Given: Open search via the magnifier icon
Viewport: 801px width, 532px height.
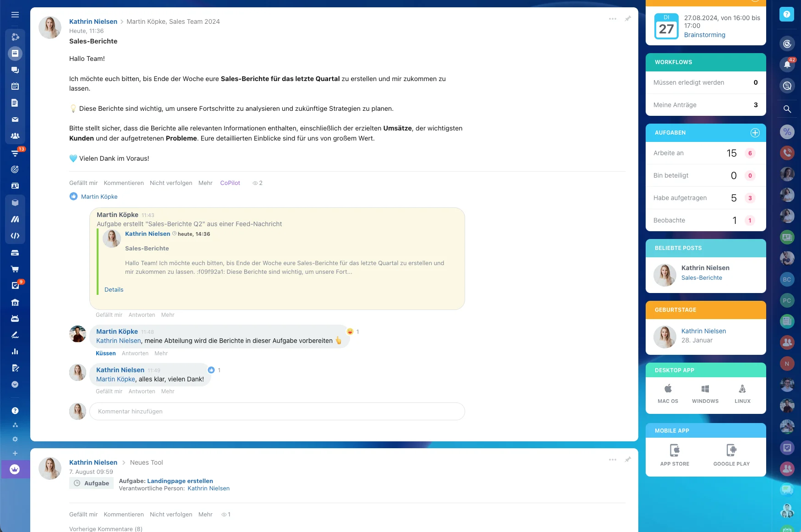Looking at the screenshot, I should click(787, 109).
